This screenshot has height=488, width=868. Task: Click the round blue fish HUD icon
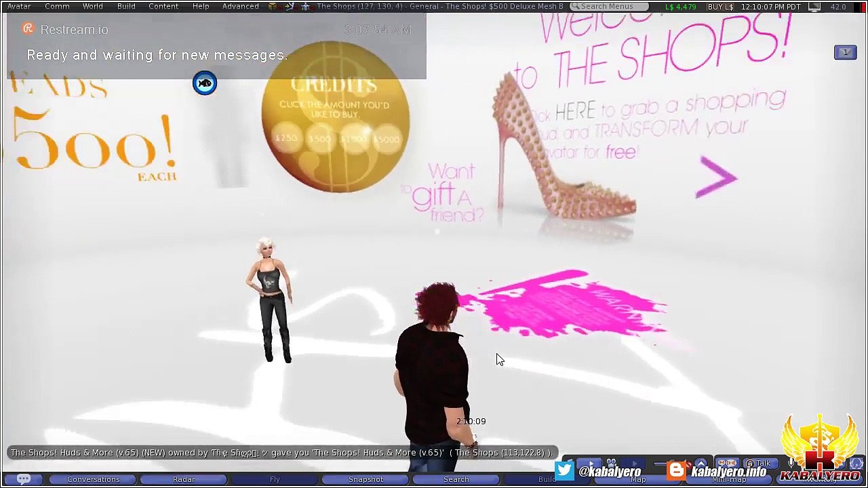pyautogui.click(x=205, y=83)
